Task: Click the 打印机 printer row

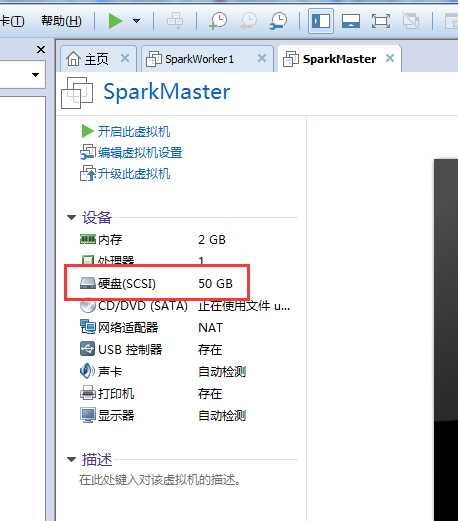Action: pyautogui.click(x=151, y=394)
